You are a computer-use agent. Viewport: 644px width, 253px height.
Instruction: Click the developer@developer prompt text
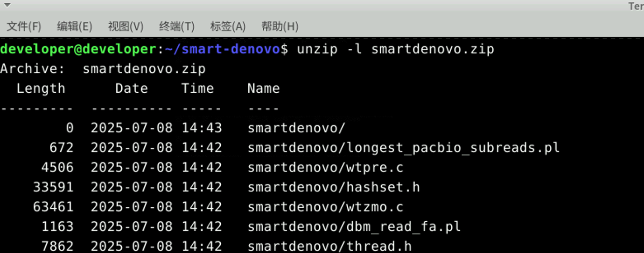pos(78,49)
